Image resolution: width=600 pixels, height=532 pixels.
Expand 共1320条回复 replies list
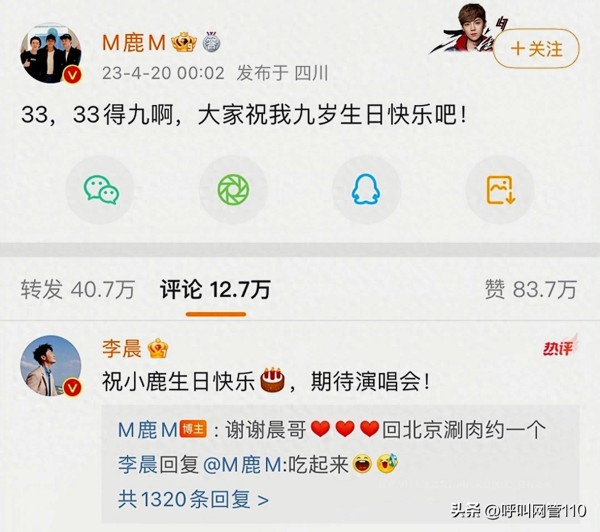click(x=193, y=499)
